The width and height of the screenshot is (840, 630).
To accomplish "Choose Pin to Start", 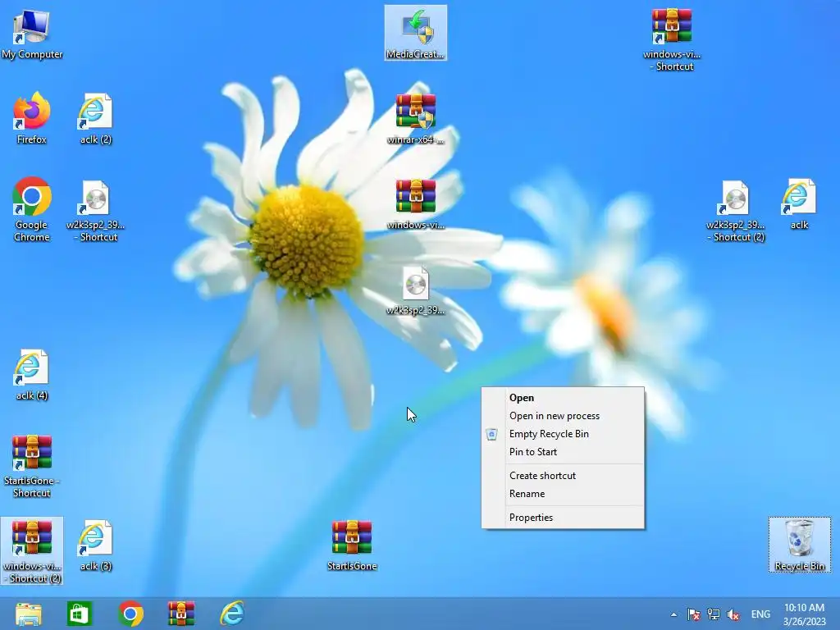I will (563, 452).
